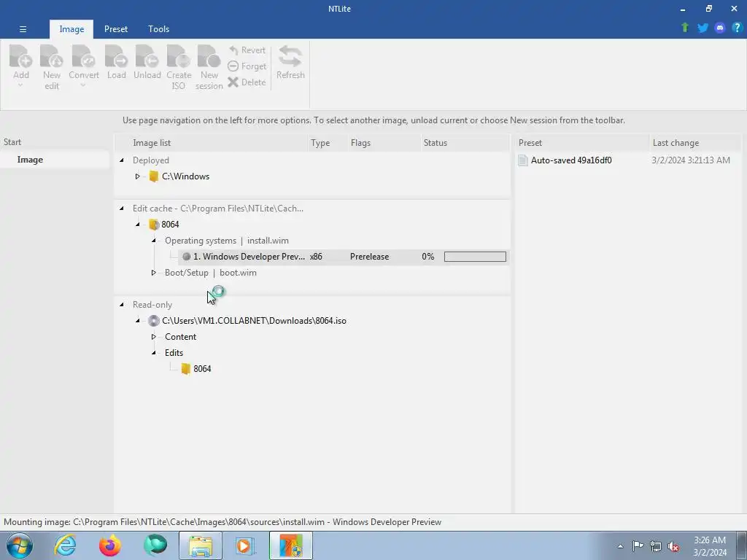Click the taskbar clock showing 3:26 AM

[710, 546]
